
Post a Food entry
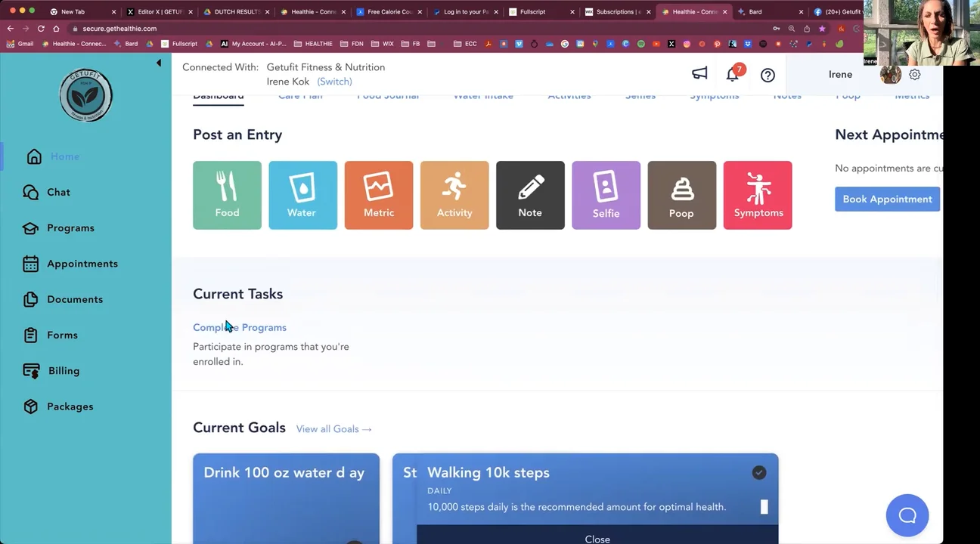(227, 195)
